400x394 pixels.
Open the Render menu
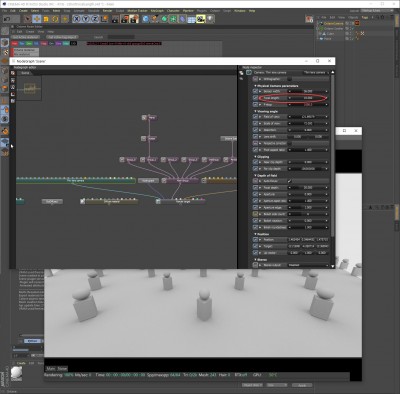pos(107,11)
